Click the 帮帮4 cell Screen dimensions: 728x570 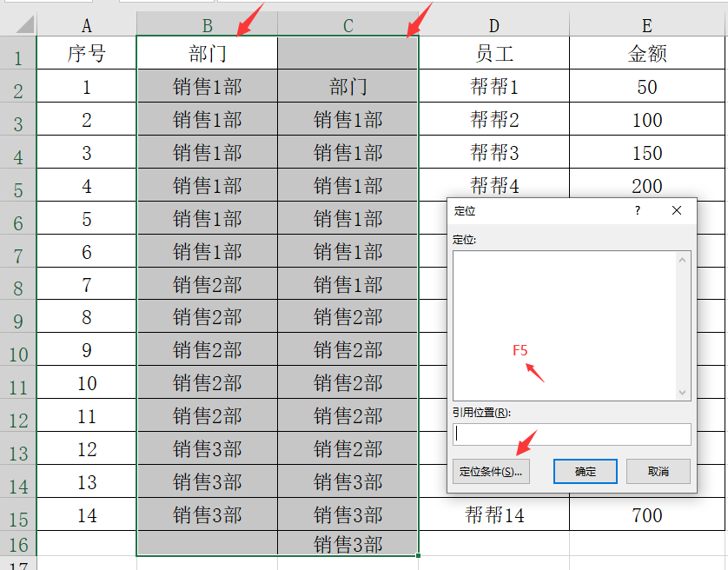coord(494,184)
